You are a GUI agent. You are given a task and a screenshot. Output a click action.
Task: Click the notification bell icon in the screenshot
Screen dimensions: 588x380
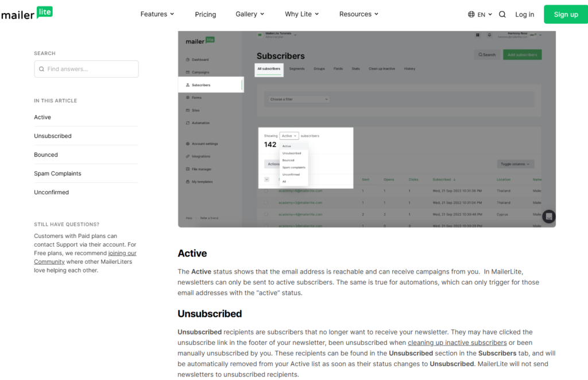point(489,35)
